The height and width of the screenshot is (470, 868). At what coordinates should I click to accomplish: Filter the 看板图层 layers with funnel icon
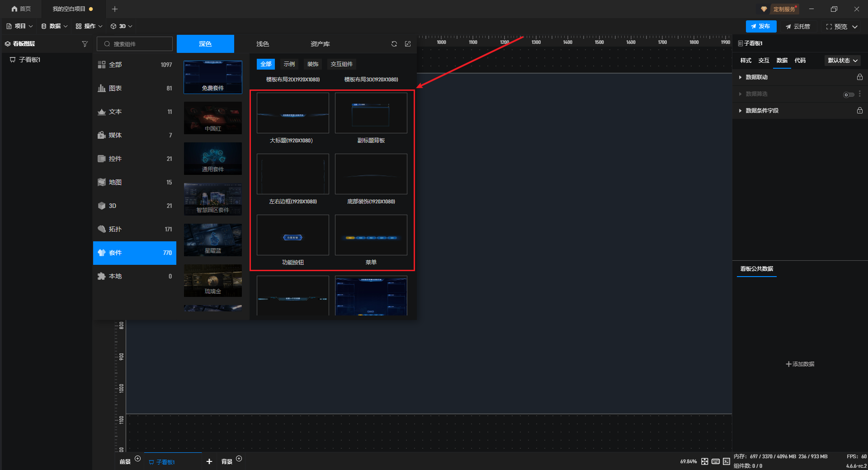[85, 44]
